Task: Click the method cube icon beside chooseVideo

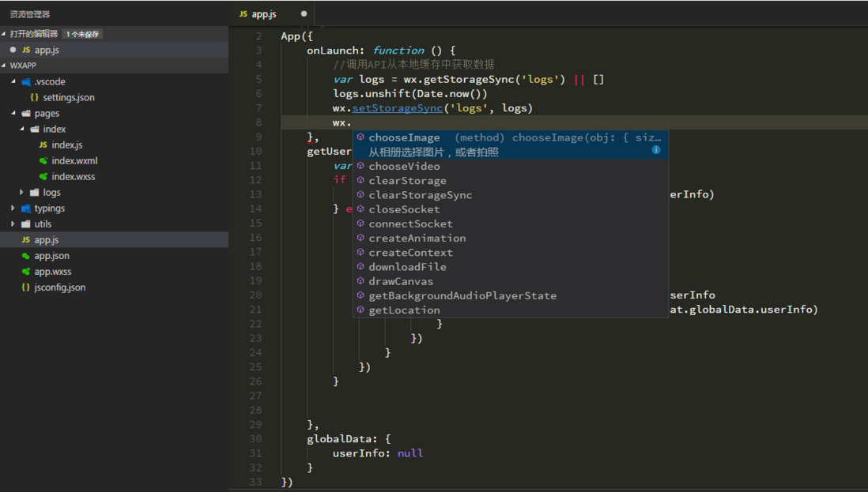Action: [x=360, y=166]
